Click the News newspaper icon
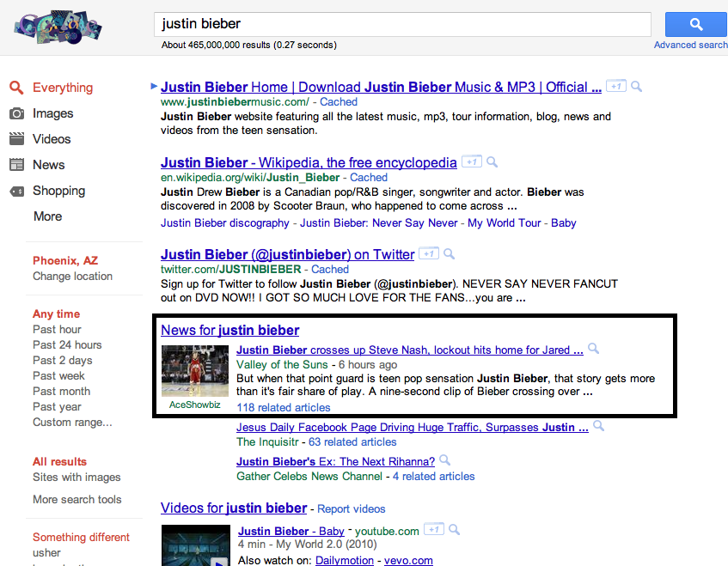Screen dimensions: 728x566 point(16,165)
